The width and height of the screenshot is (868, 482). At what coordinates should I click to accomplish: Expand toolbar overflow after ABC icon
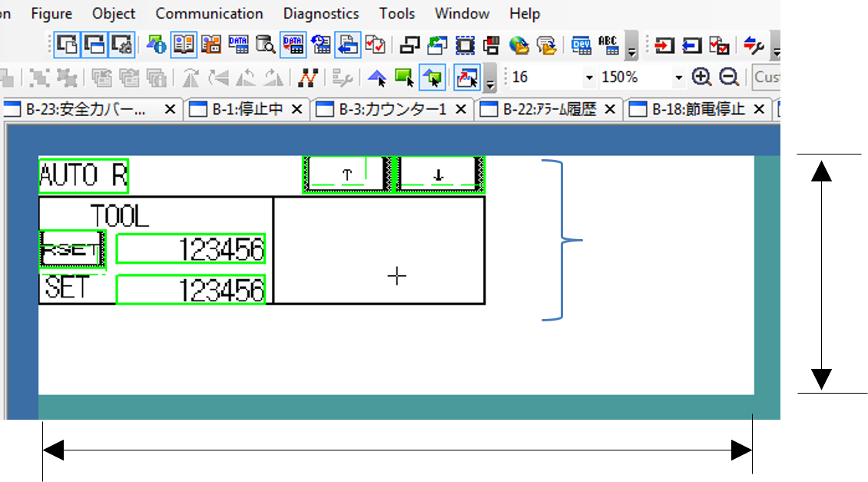click(x=631, y=46)
